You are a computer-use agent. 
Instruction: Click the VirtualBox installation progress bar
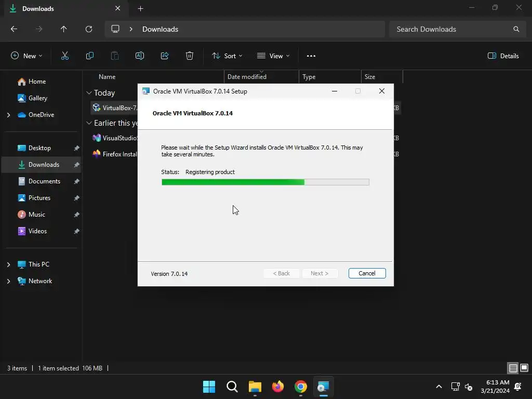click(265, 182)
